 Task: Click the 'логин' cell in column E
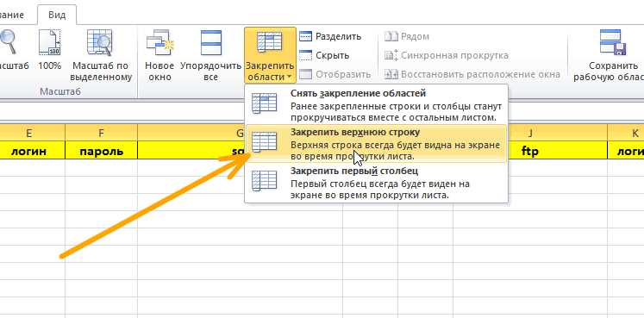click(28, 150)
